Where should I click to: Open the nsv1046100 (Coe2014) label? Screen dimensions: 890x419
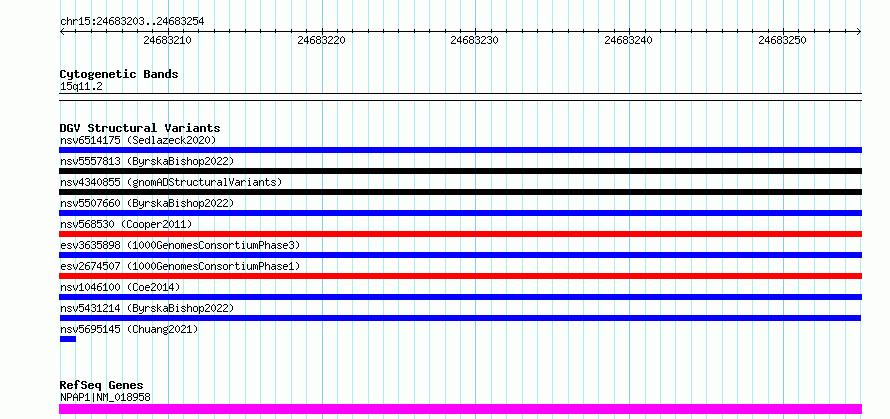120,287
